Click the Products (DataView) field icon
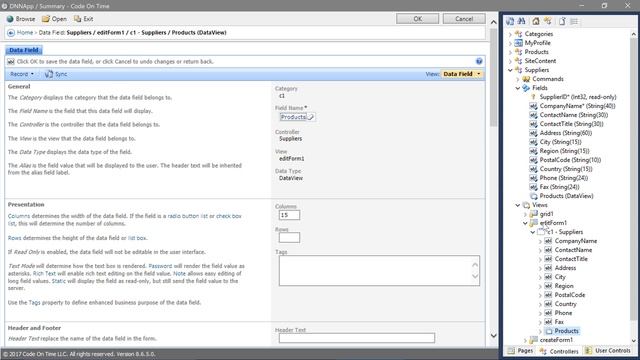Screen dimensions: 640x360 click(533, 196)
